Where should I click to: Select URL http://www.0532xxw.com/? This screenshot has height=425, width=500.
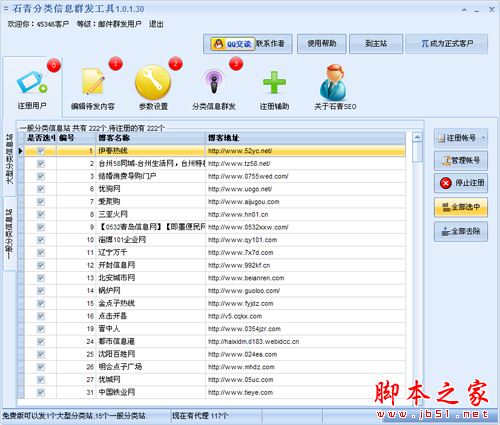[x=248, y=227]
